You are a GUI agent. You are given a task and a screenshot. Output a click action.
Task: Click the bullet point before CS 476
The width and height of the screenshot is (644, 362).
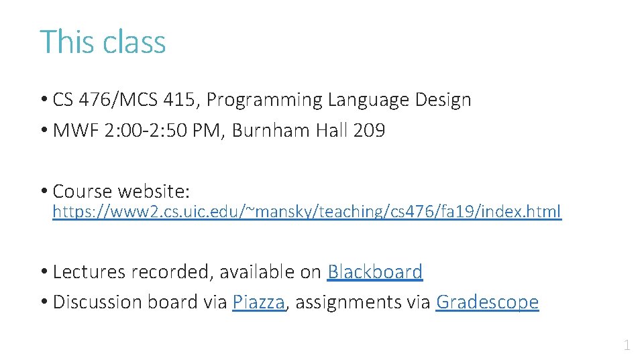[x=44, y=100]
